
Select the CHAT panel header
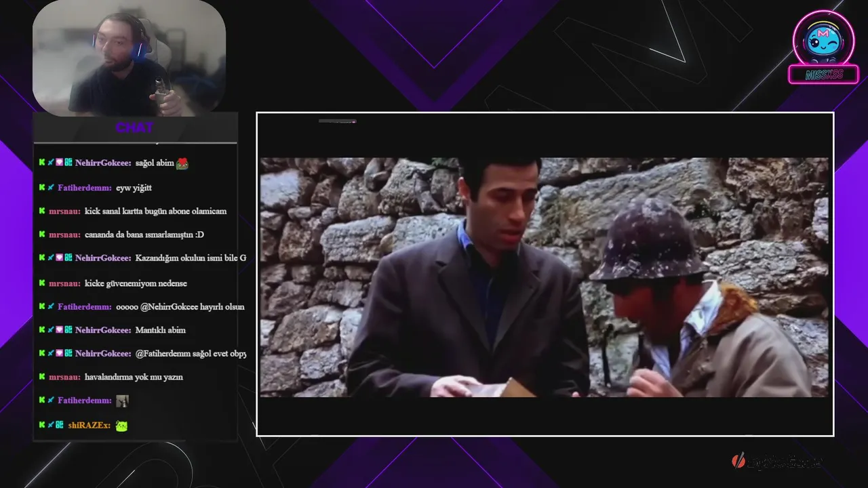coord(135,127)
